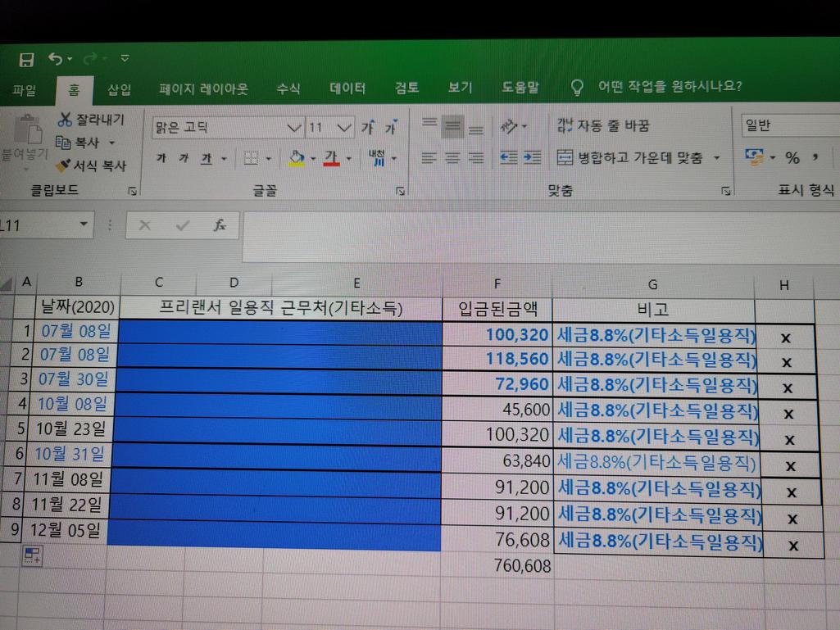840x630 pixels.
Task: Click the select all corner triangle
Action: tap(7, 283)
